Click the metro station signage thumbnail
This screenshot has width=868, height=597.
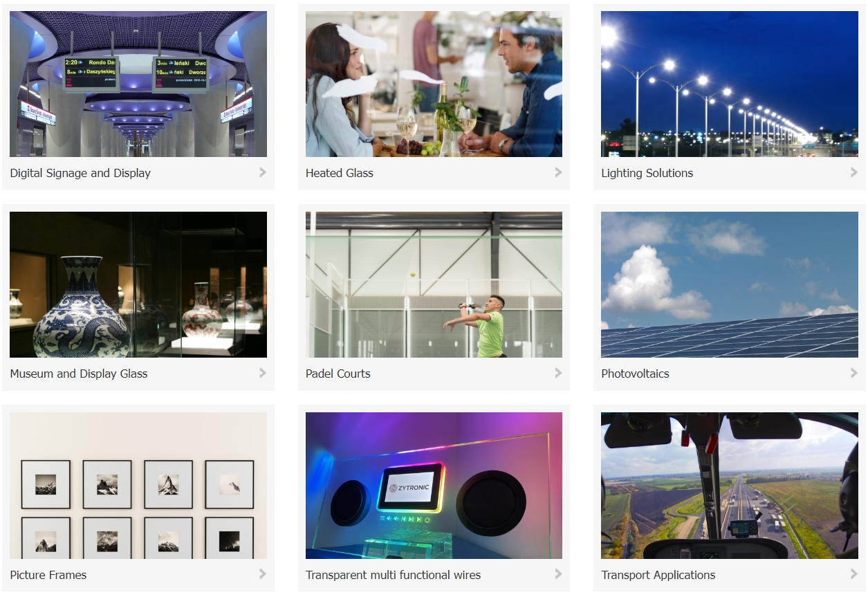(138, 84)
